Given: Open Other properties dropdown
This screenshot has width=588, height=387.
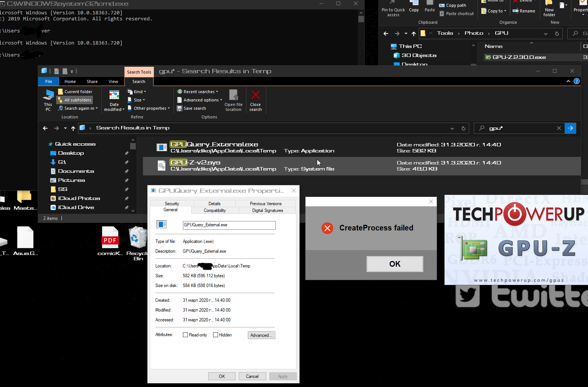Looking at the screenshot, I should pos(149,108).
